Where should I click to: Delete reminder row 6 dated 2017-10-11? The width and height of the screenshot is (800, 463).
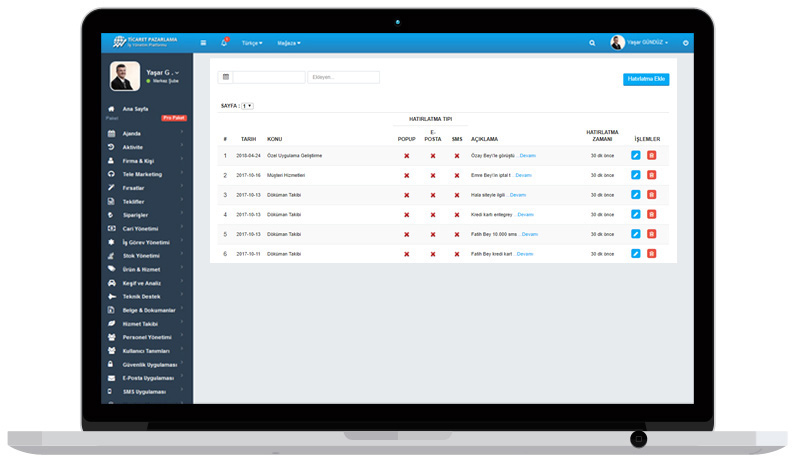click(652, 254)
